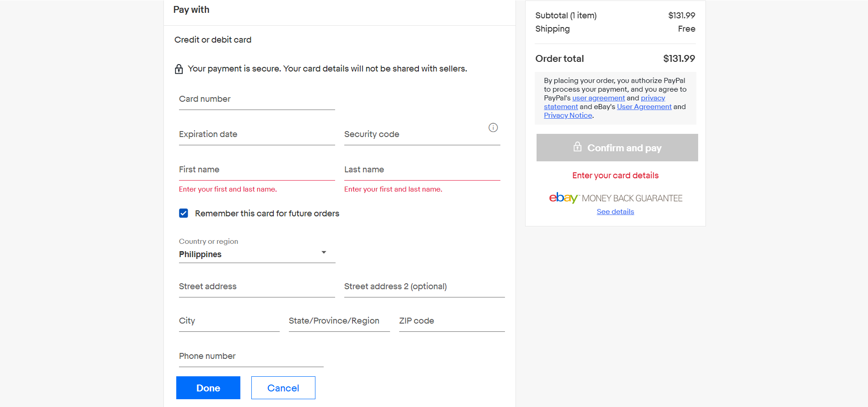Click into the Expiration date field
The width and height of the screenshot is (868, 407).
coord(257,135)
